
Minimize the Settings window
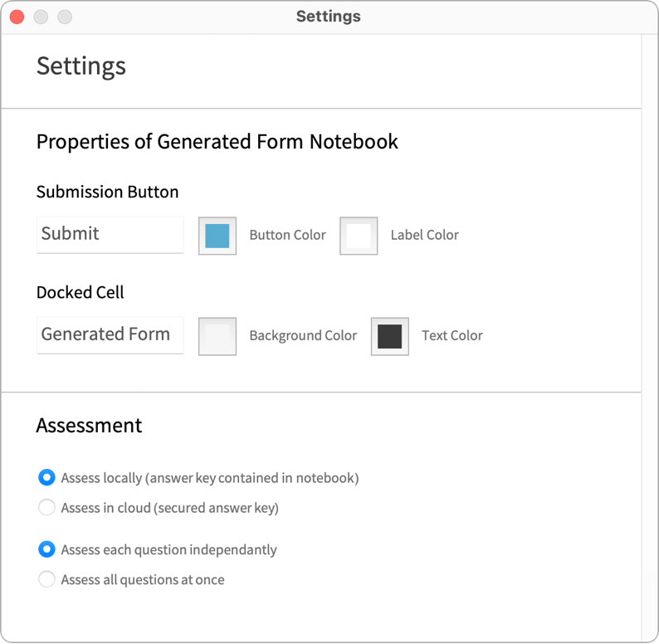[41, 17]
